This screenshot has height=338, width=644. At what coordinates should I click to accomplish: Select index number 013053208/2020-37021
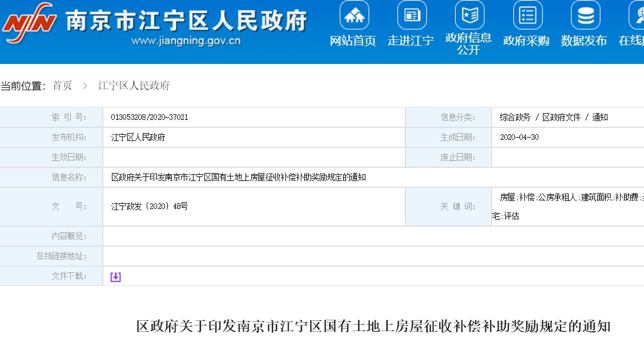pyautogui.click(x=150, y=118)
